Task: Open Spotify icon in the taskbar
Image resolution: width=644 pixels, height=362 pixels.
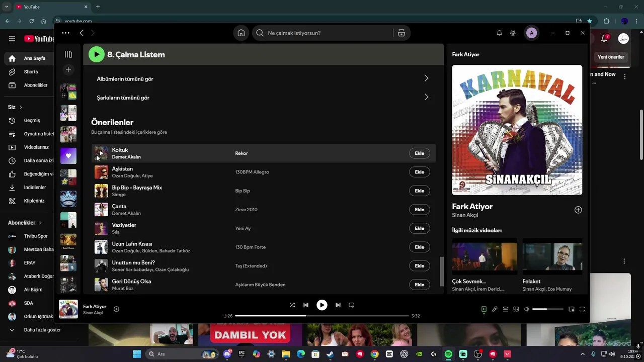Action: coord(448,354)
